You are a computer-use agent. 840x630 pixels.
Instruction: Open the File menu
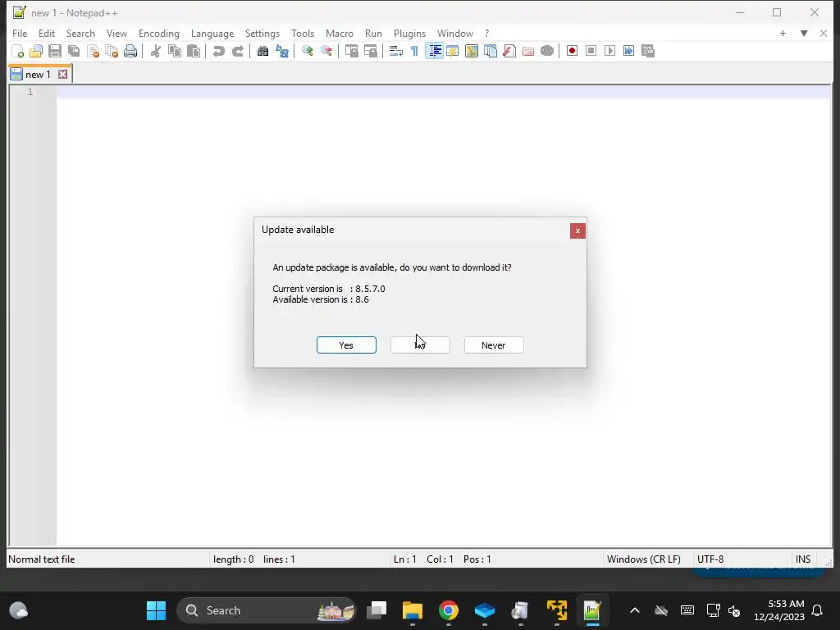(20, 33)
